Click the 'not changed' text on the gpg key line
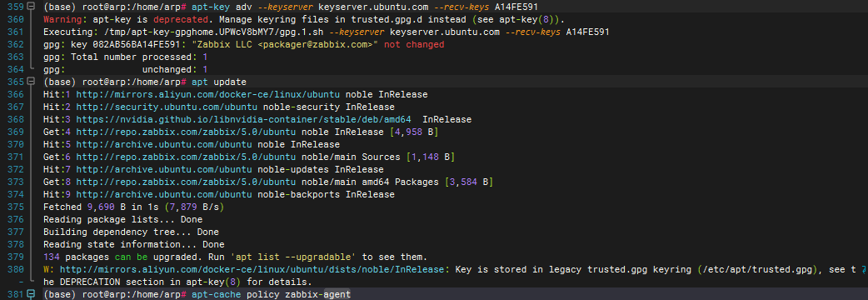Viewport: 868px width, 300px height. click(414, 44)
